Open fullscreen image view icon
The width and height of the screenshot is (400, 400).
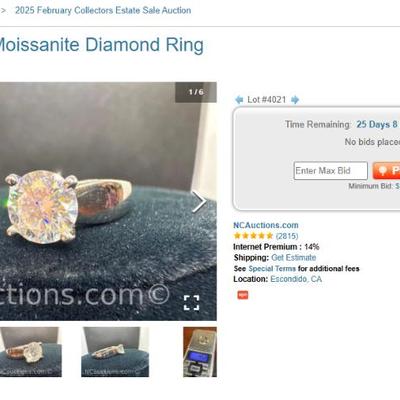click(x=192, y=303)
